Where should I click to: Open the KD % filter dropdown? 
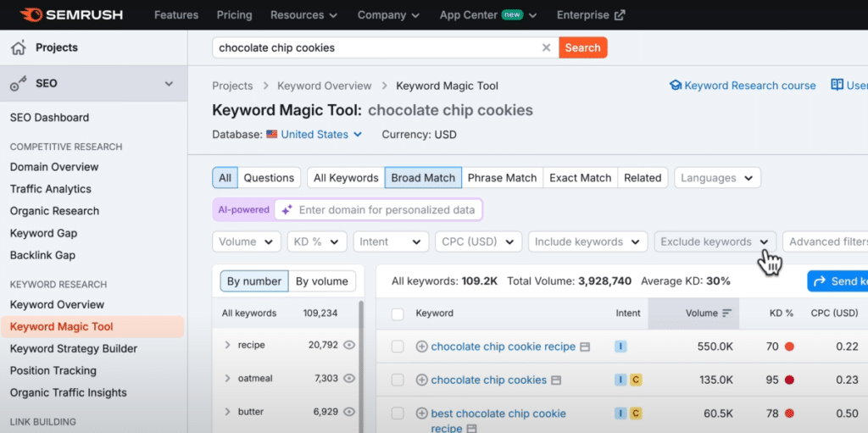click(x=317, y=242)
